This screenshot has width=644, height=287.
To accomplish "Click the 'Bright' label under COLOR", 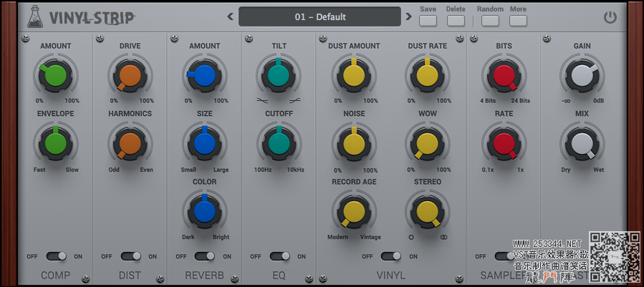I will [x=221, y=237].
